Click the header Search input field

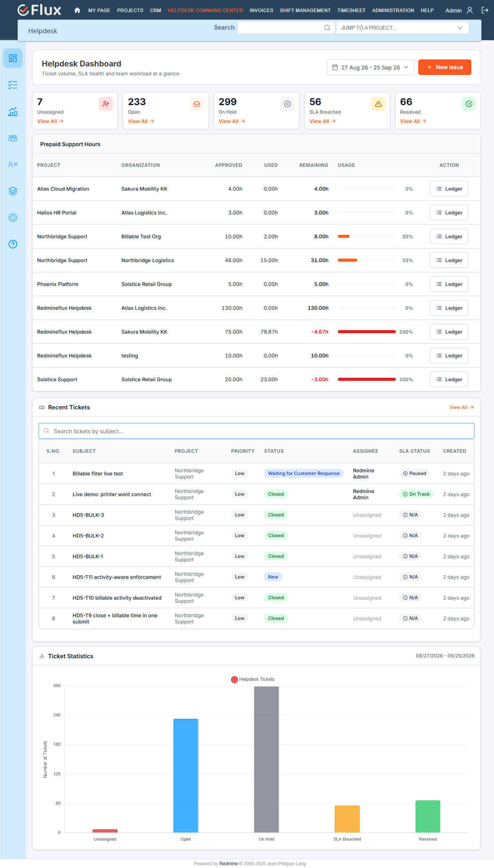[286, 28]
